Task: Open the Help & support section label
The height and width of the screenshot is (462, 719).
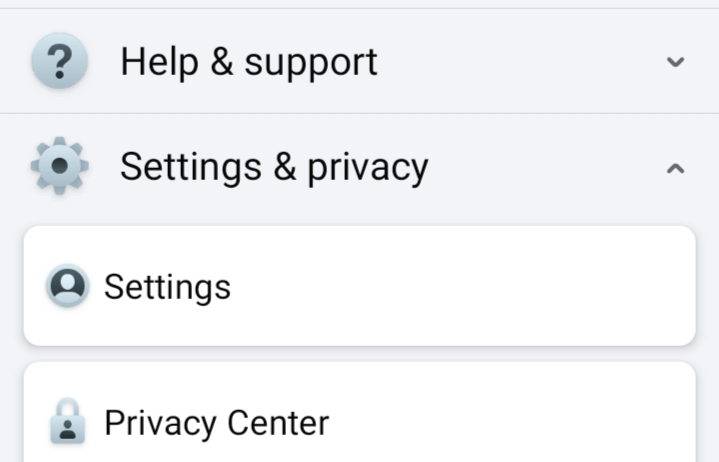Action: coord(249,62)
